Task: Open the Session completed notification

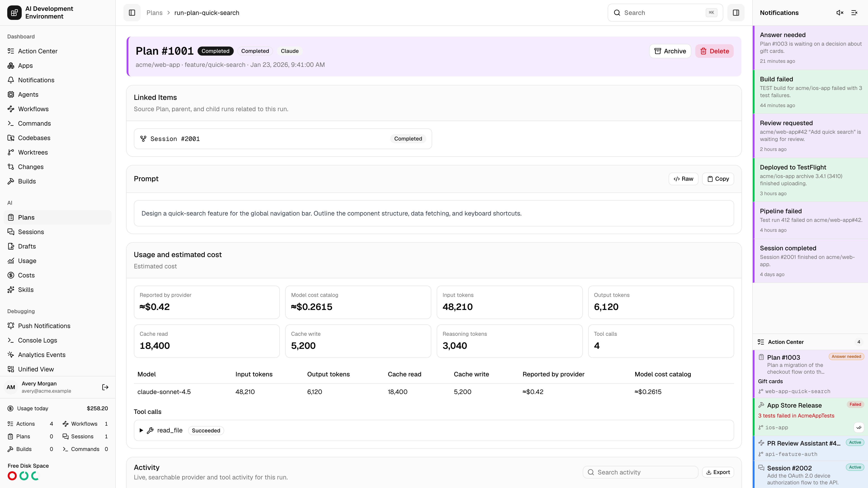Action: [810, 261]
